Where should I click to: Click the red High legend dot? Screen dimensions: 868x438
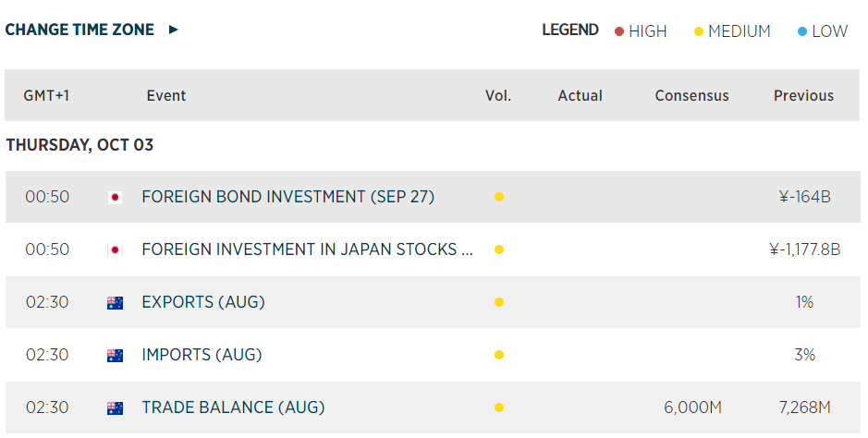619,31
